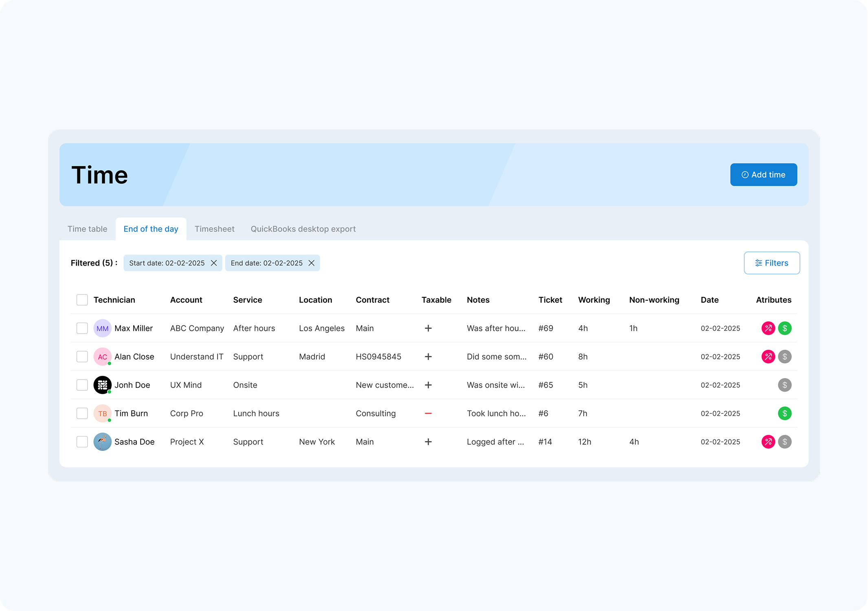Image resolution: width=868 pixels, height=611 pixels.
Task: Click gray dollar icon in Jonh Doe row
Action: (x=784, y=385)
